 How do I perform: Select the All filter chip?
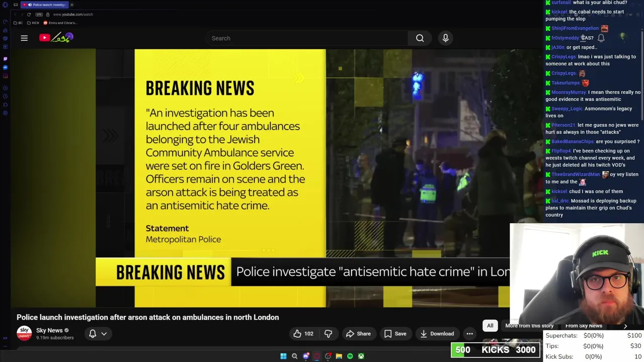pyautogui.click(x=490, y=326)
